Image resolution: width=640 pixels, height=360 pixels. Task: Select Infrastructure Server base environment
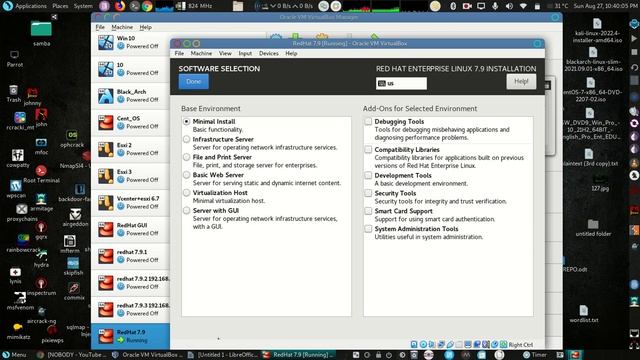coord(187,140)
